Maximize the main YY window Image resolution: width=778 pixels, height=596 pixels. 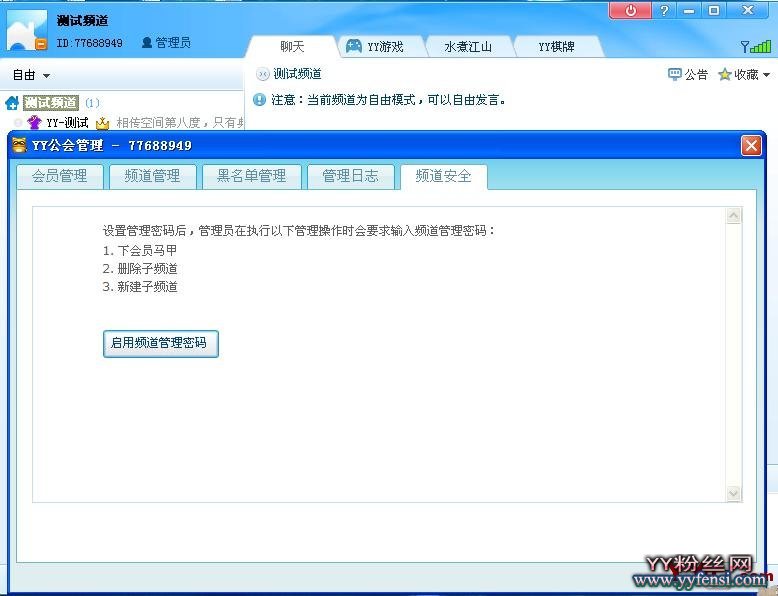pyautogui.click(x=713, y=10)
